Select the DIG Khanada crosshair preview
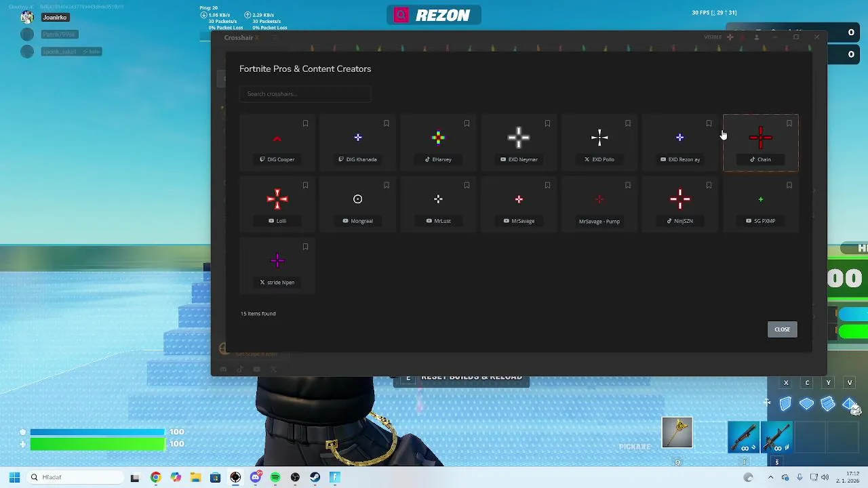Viewport: 868px width, 488px height. click(x=358, y=138)
